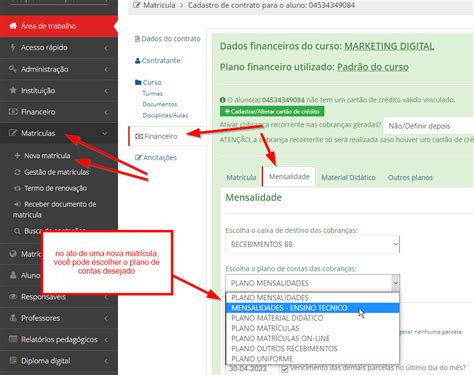Choose MENSALIDADES - ENSINO TECNICO option

pos(312,308)
